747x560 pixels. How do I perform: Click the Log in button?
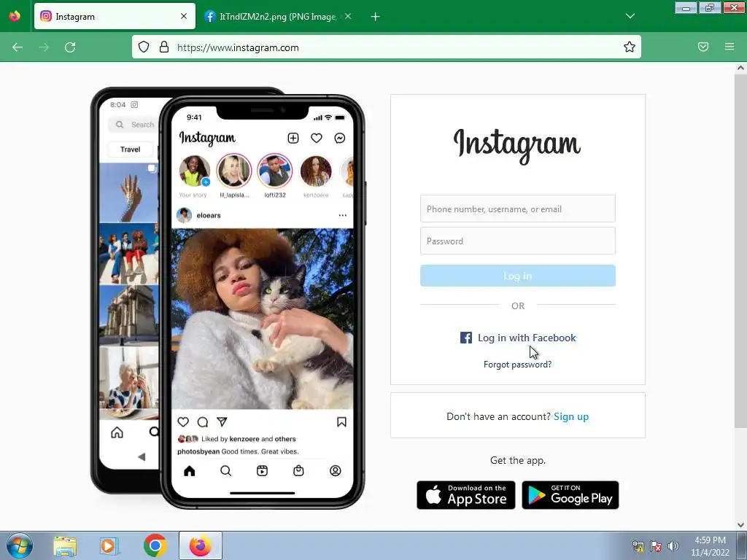(x=517, y=276)
